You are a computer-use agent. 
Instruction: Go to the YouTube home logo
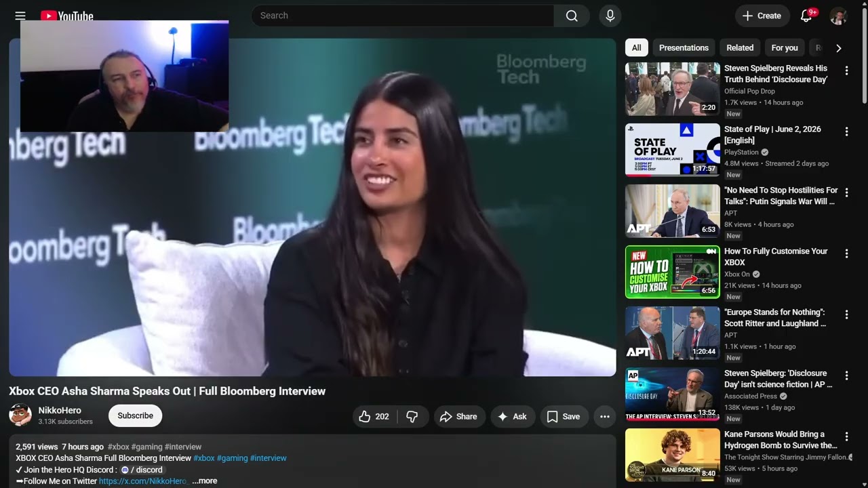[x=66, y=16]
